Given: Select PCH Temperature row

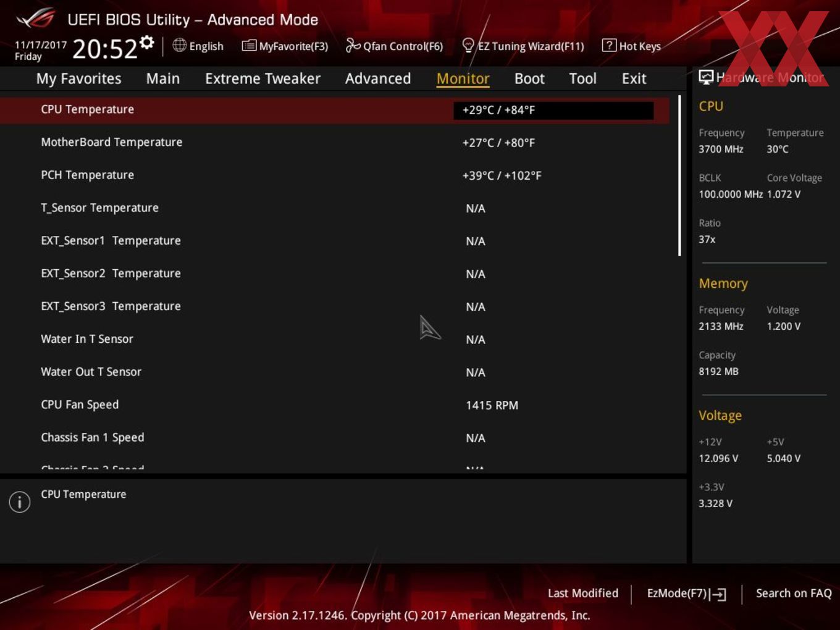Looking at the screenshot, I should pyautogui.click(x=334, y=175).
